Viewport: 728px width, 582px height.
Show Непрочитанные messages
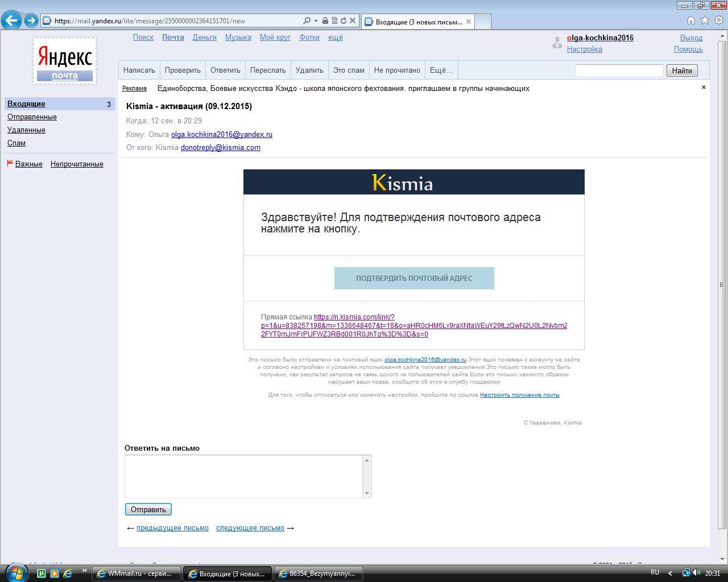[x=77, y=164]
